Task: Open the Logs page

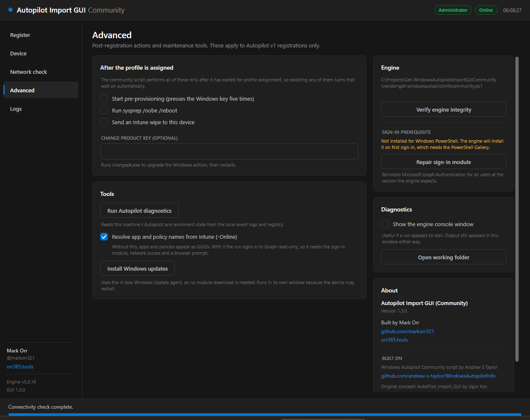Action: click(41, 109)
